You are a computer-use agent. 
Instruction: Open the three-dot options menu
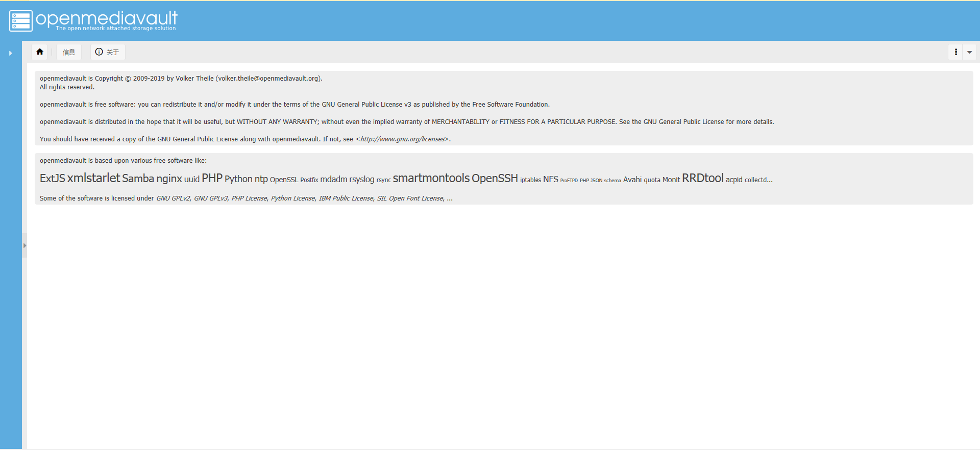[x=955, y=52]
